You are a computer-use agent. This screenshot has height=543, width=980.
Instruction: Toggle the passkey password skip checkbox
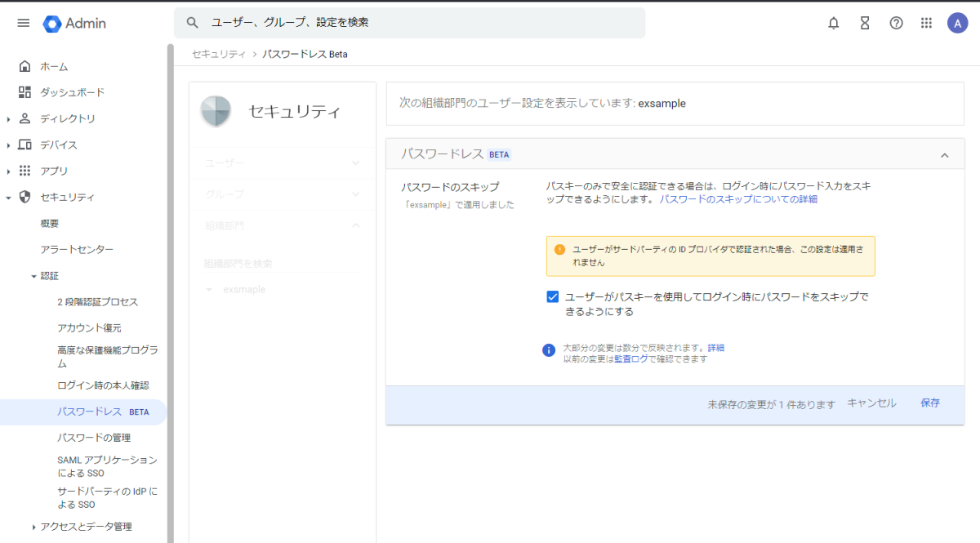[553, 296]
